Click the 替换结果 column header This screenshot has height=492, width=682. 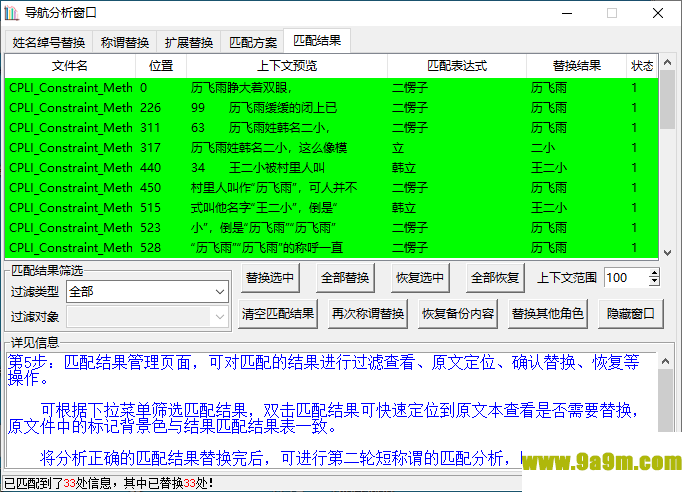pos(576,66)
